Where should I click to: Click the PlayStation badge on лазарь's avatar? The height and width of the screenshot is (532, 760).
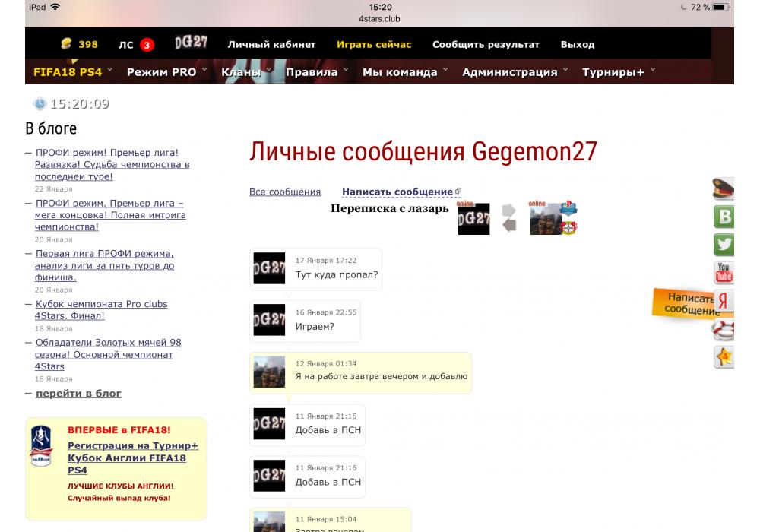(568, 207)
